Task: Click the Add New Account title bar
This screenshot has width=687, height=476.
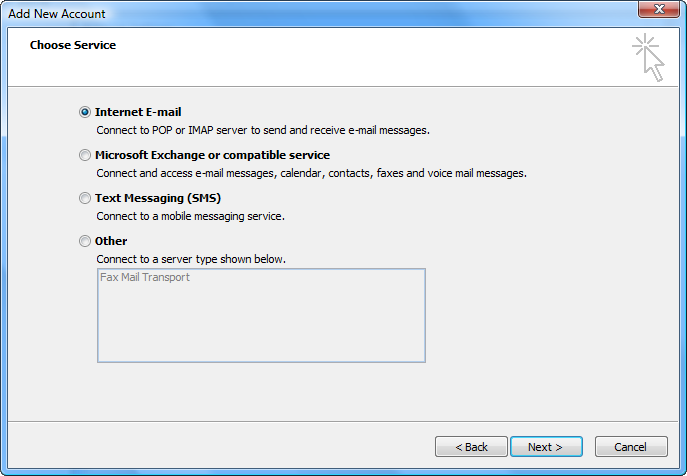Action: pyautogui.click(x=300, y=14)
